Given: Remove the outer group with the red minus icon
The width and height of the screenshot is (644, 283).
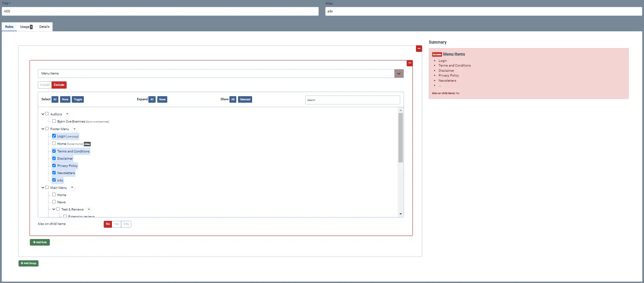Looking at the screenshot, I should tap(419, 49).
